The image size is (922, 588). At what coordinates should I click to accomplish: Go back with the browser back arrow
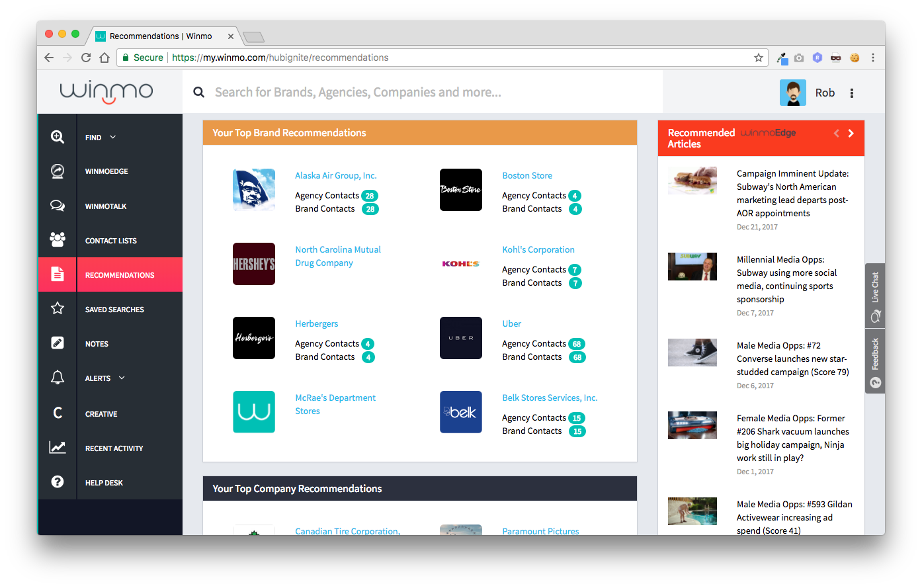coord(49,58)
